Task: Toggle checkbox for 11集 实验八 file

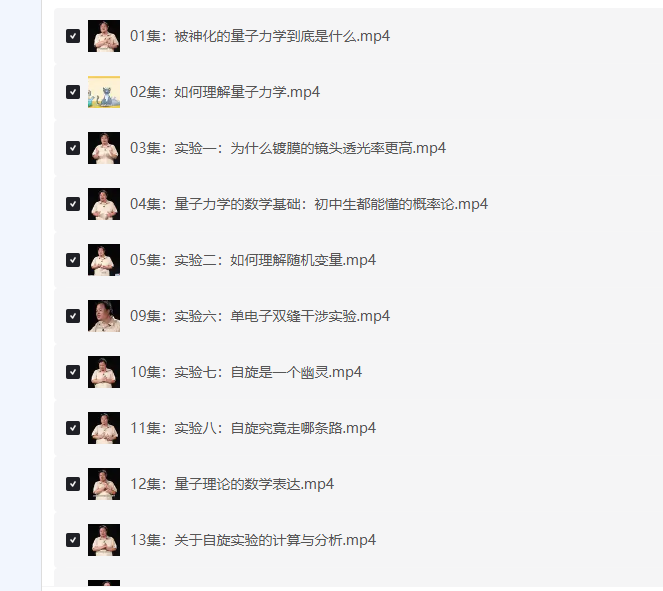Action: (x=73, y=428)
